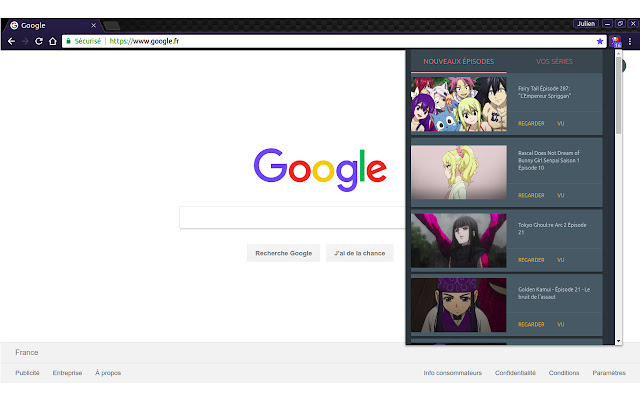Viewport: 640px width, 400px height.
Task: Open the anime extension icon in toolbar
Action: pyautogui.click(x=616, y=42)
